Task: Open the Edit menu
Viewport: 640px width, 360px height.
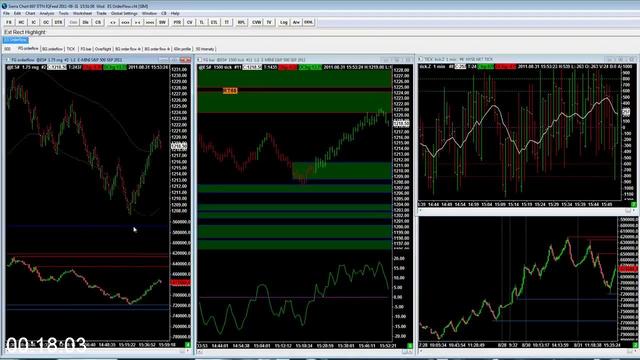Action: tap(17, 13)
